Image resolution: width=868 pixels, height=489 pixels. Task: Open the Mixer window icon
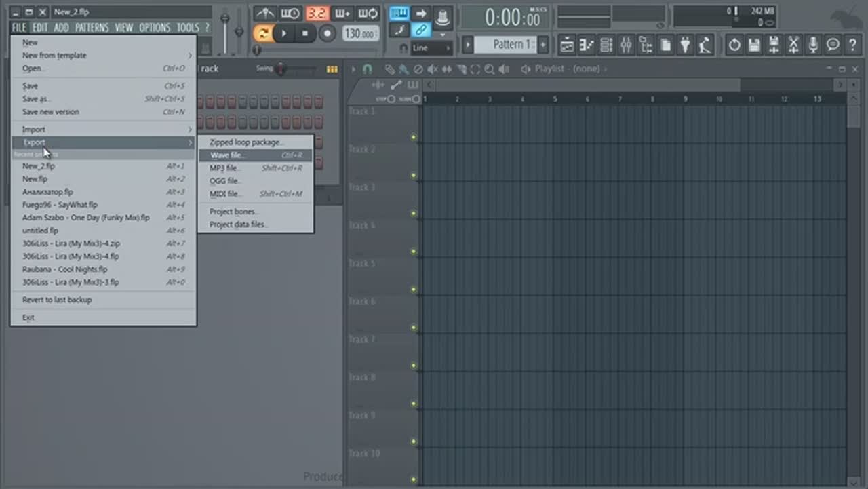coord(626,45)
